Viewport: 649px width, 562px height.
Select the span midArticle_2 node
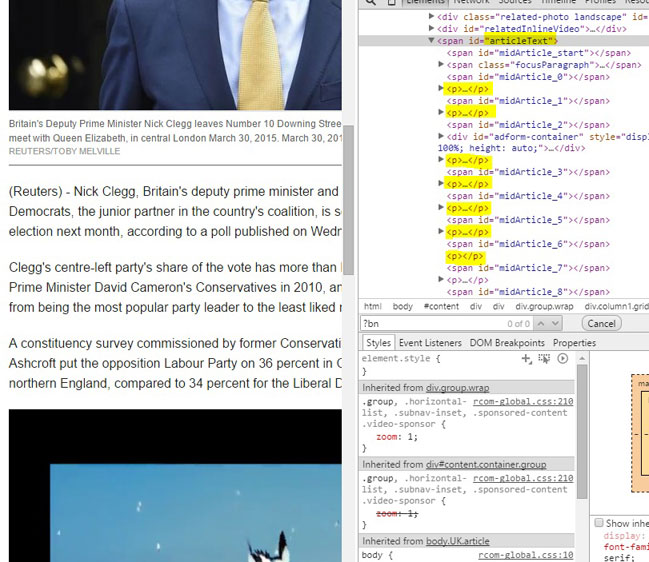tap(528, 125)
